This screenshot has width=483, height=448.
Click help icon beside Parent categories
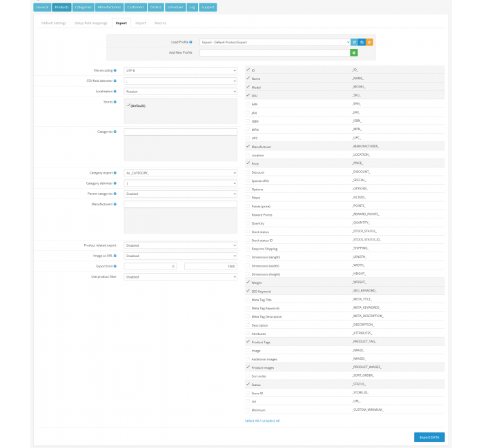click(115, 194)
